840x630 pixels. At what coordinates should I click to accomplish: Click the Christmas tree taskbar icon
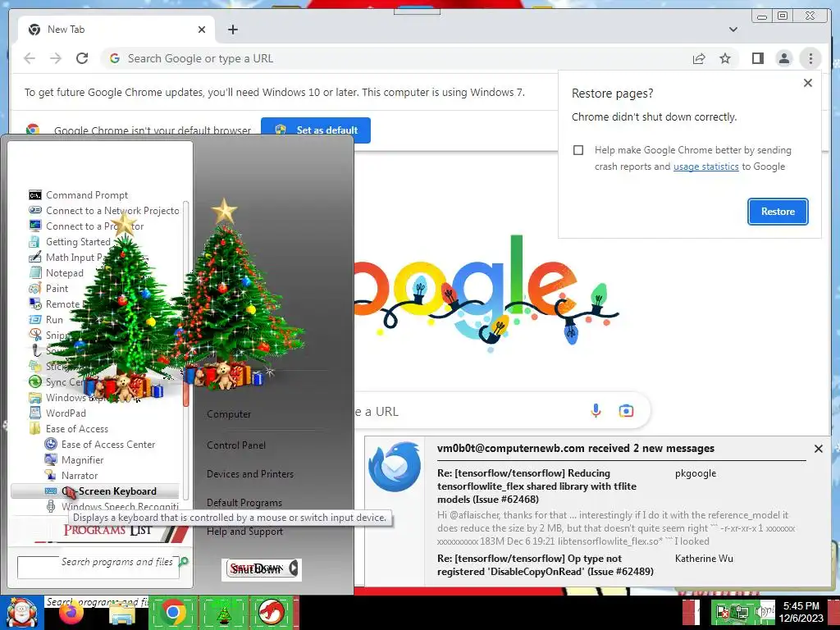(x=224, y=613)
